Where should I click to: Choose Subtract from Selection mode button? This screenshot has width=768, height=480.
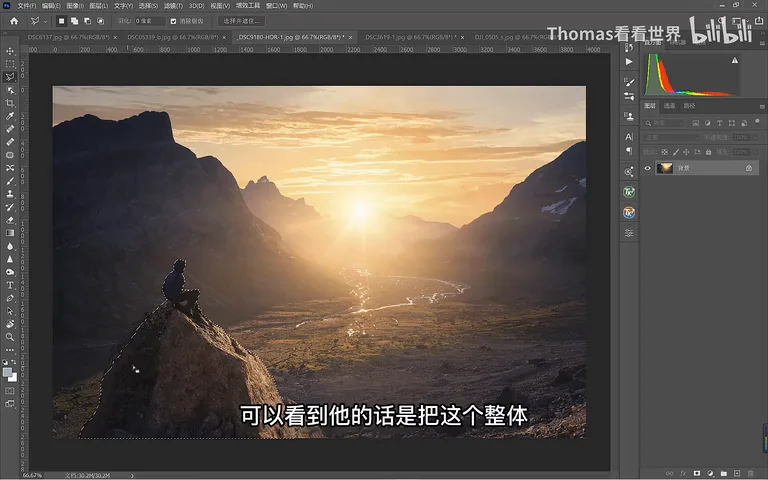pos(87,21)
